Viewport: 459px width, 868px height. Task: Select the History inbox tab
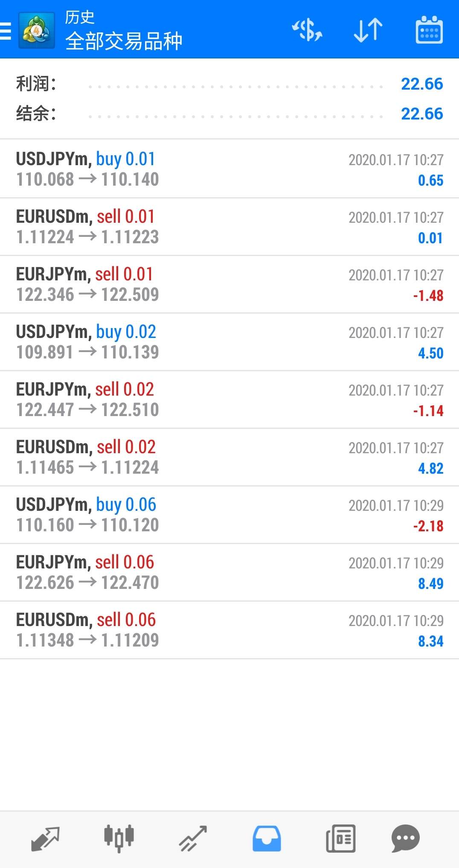pyautogui.click(x=267, y=838)
